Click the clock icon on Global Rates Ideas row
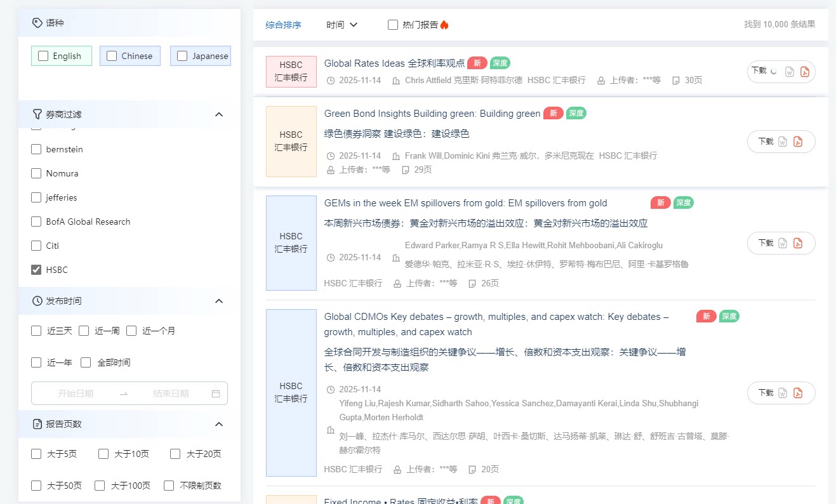This screenshot has width=836, height=504. [330, 81]
